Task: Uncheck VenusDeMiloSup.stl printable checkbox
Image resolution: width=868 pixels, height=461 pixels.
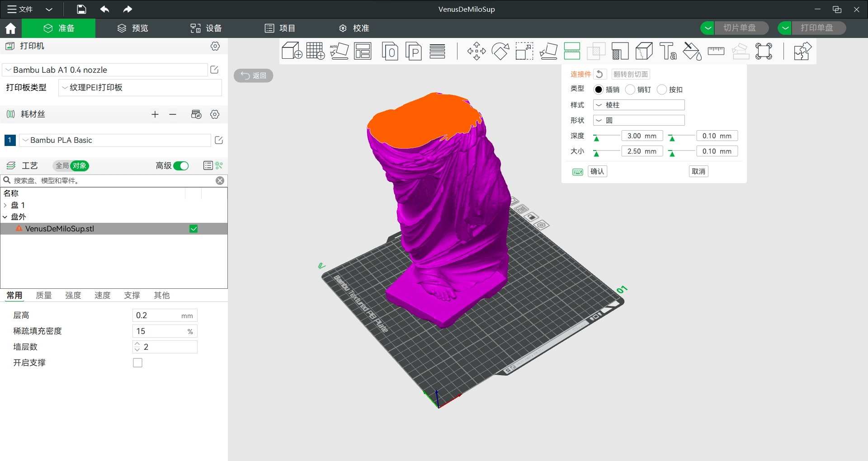Action: [193, 229]
